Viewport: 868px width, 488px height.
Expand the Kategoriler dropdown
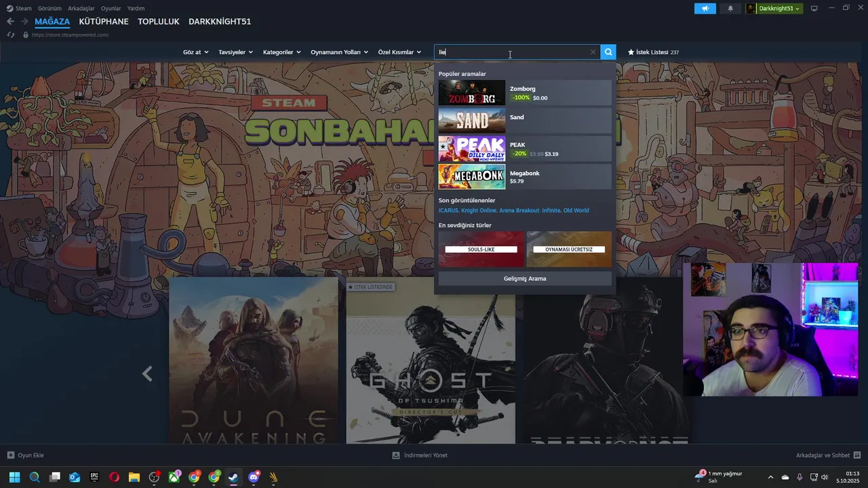pyautogui.click(x=282, y=52)
